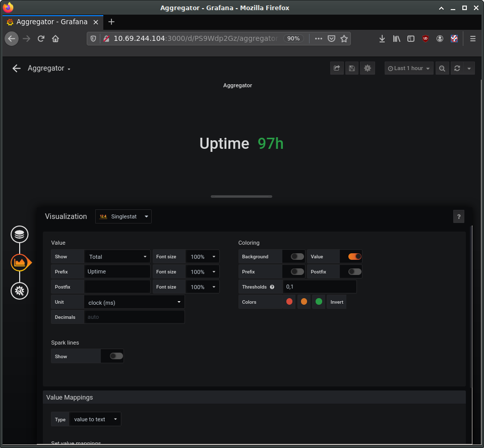Click the share dashboard icon
This screenshot has height=448, width=484.
[x=337, y=68]
